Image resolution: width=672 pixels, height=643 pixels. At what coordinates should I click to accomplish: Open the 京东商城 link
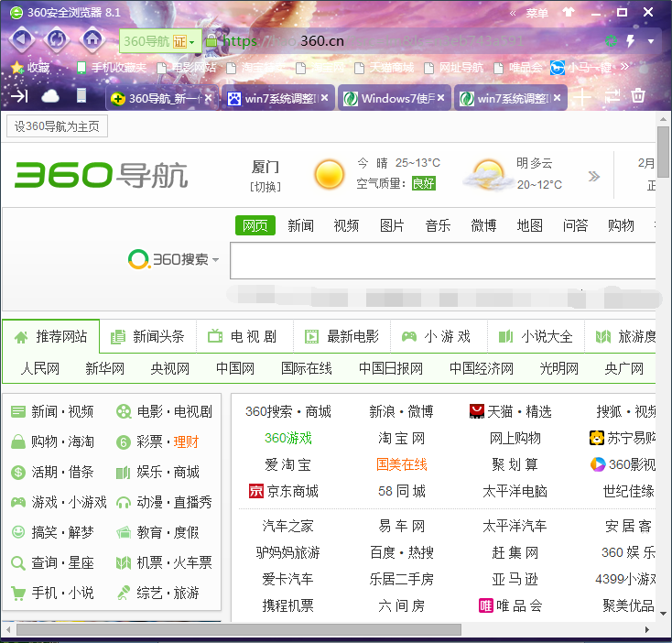[x=283, y=491]
